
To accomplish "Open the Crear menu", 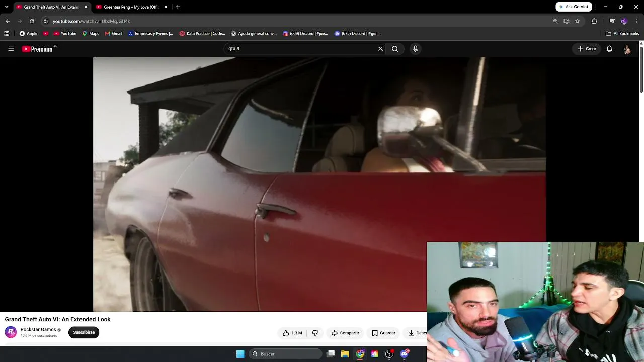I will point(587,49).
